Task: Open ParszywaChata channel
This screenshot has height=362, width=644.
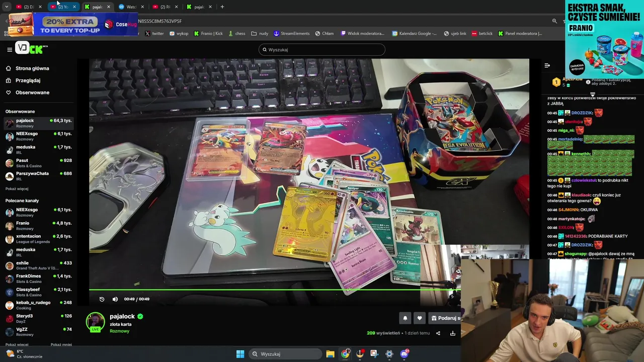Action: (x=38, y=176)
